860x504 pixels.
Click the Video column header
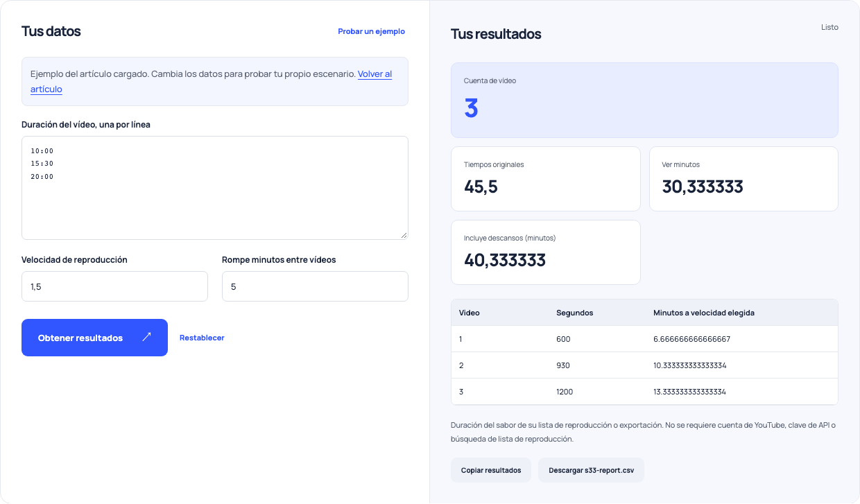click(470, 313)
